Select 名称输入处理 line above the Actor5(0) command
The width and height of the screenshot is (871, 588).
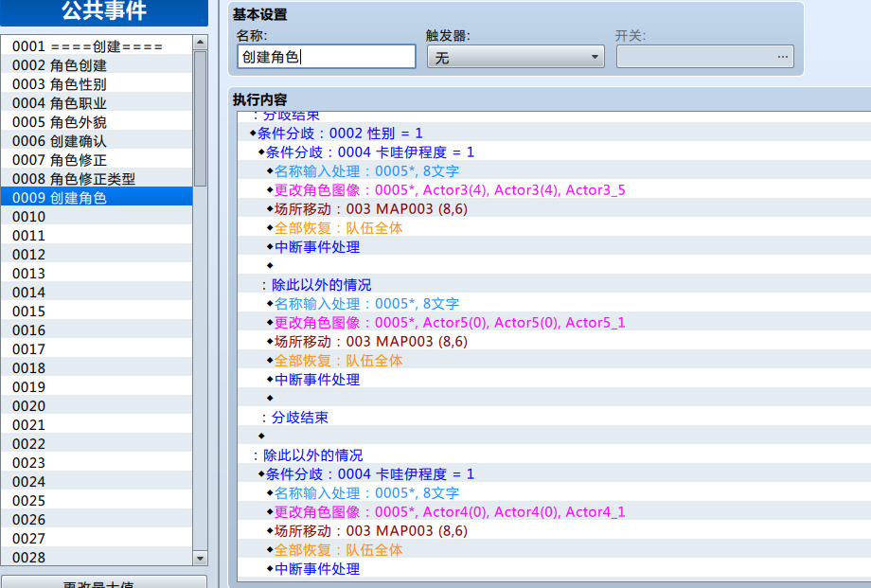[555, 303]
